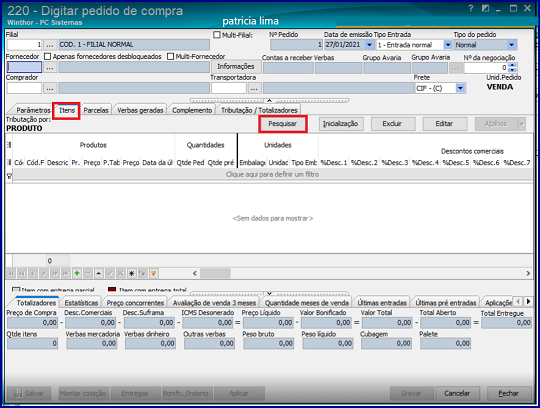Viewport: 540px width, 408px height.
Task: Switch to the Parâmetros tab
Action: pos(33,110)
